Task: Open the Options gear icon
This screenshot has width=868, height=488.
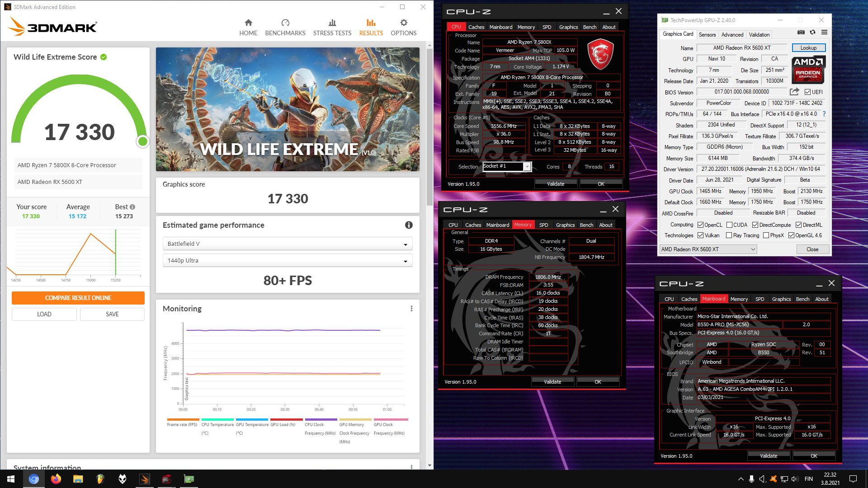Action: 404,23
